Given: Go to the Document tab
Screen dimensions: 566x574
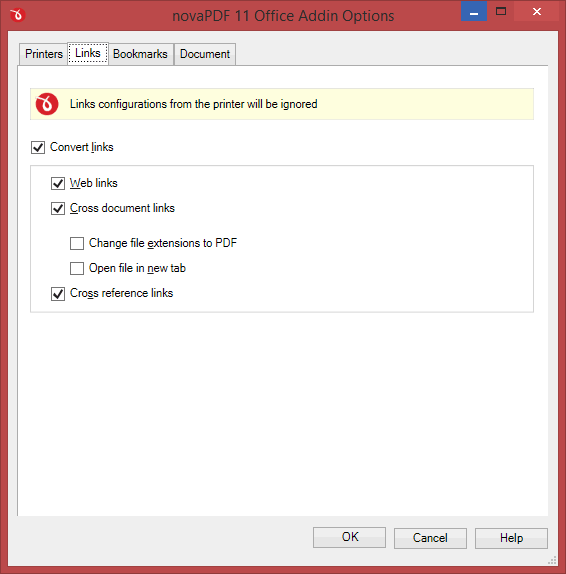Looking at the screenshot, I should tap(205, 54).
